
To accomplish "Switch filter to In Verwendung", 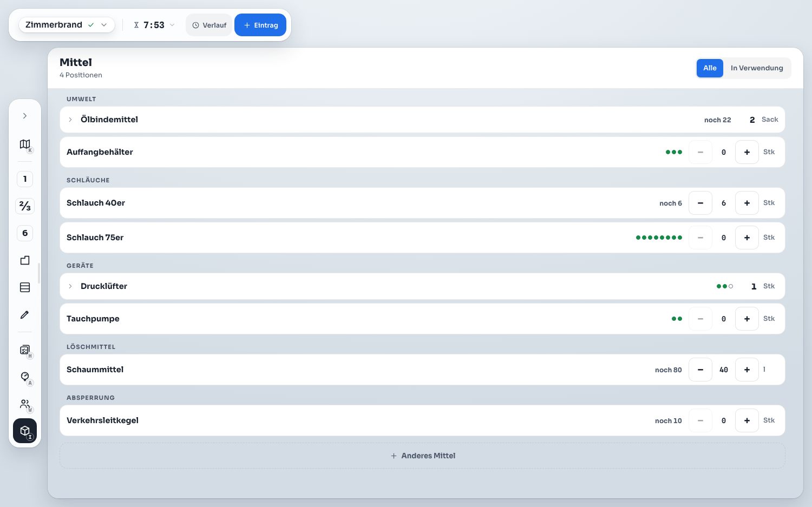I will click(757, 68).
